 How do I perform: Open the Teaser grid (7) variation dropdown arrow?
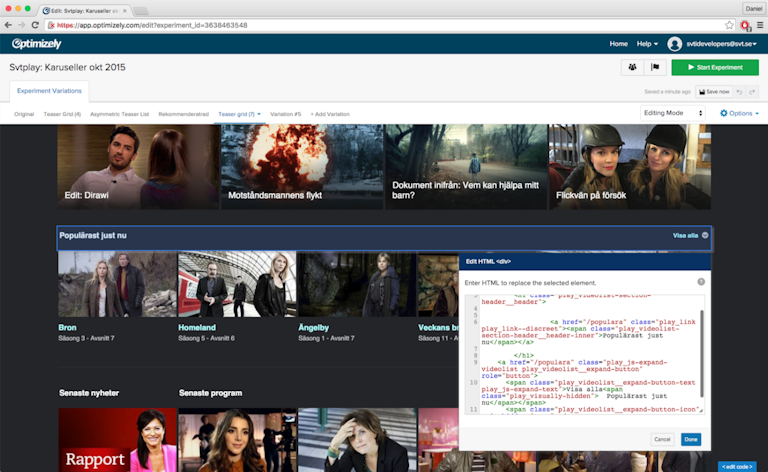coord(259,114)
